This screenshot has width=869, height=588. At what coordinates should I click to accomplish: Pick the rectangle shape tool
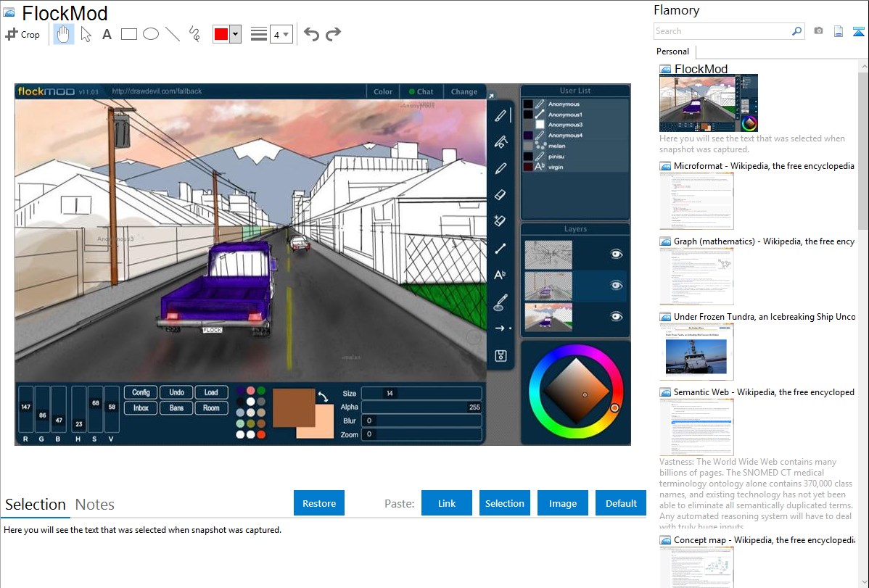tap(128, 34)
